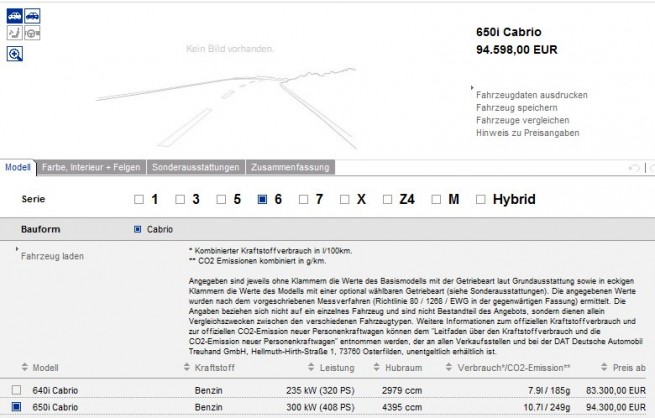This screenshot has width=655, height=418.
Task: Sort by Preis ab column arrows
Action: (604, 367)
